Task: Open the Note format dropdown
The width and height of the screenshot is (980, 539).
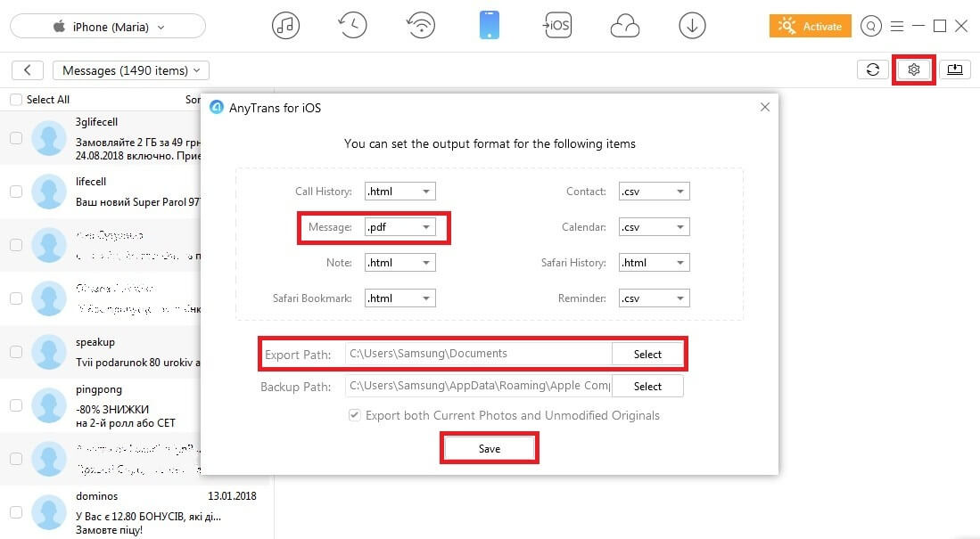Action: 400,262
